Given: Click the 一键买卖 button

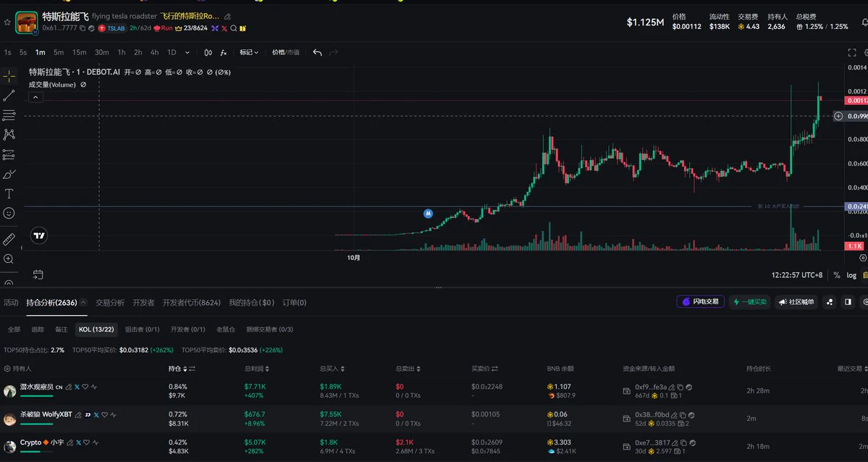Looking at the screenshot, I should coord(749,302).
